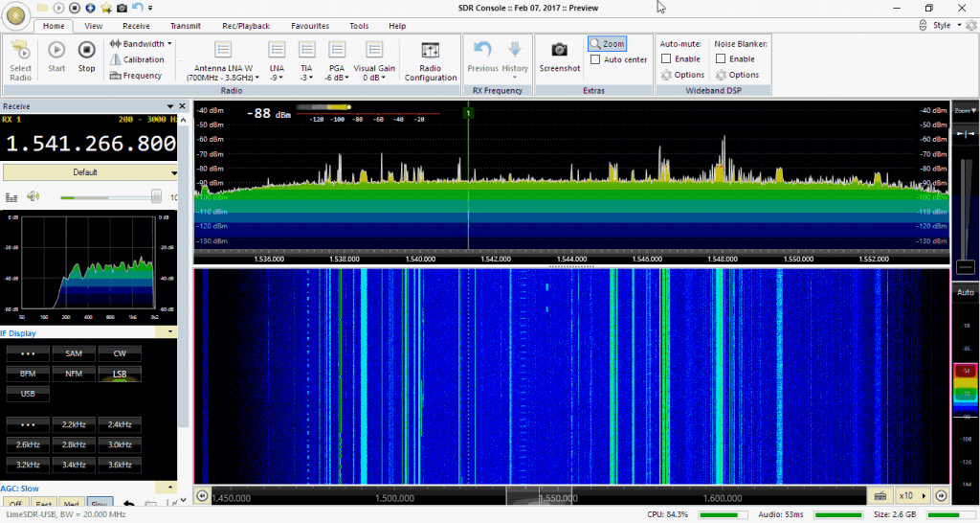Select USB demodulation mode
The height and width of the screenshot is (523, 980).
(28, 393)
